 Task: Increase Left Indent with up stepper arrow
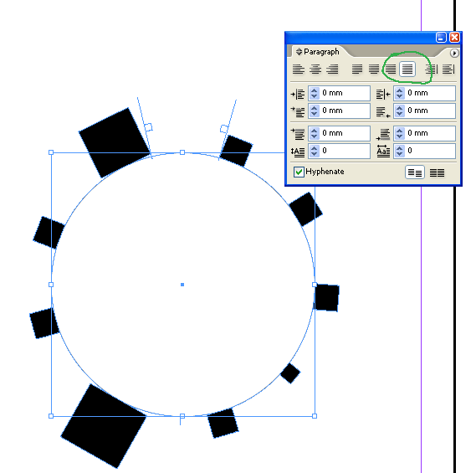(x=315, y=90)
